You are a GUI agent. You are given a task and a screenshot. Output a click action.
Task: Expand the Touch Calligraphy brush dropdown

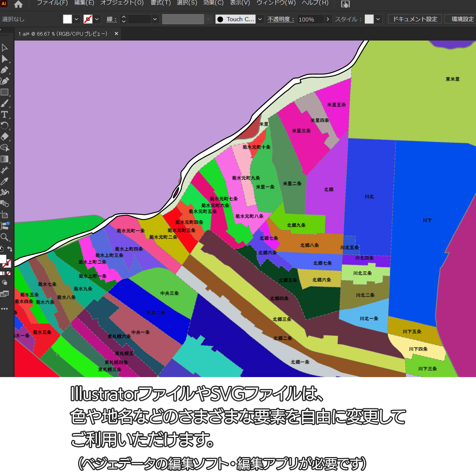tap(260, 19)
